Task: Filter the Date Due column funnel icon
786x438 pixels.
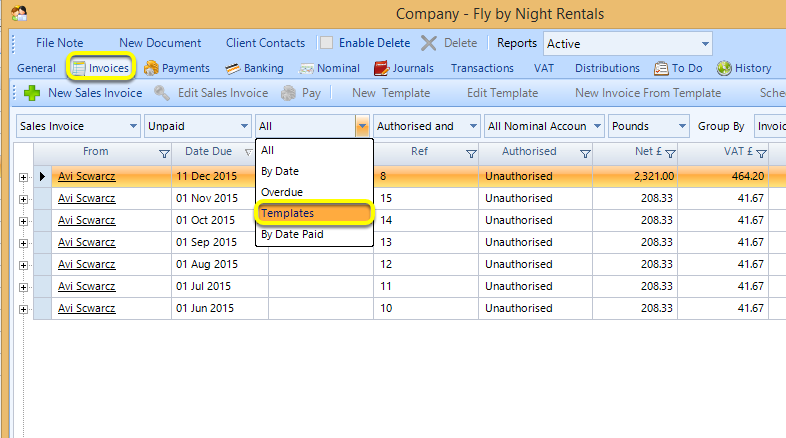Action: pyautogui.click(x=249, y=152)
